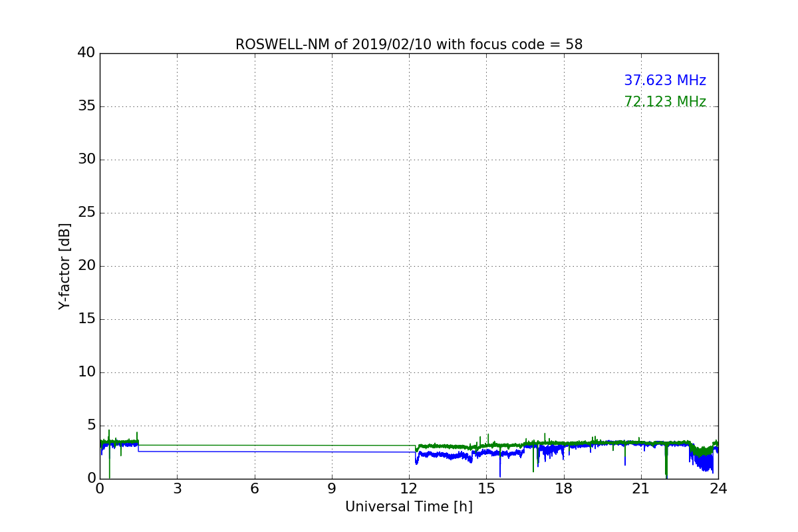Screen dimensions: 798x532
Task: Click y-axis tick label 10
Action: 86,372
